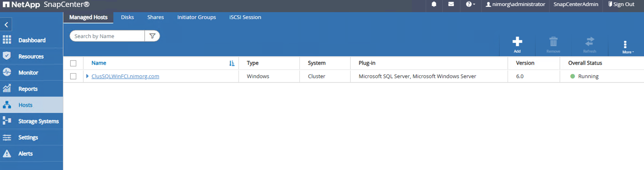Image resolution: width=644 pixels, height=170 pixels.
Task: Click the Hosts network icon
Action: pos(7,105)
